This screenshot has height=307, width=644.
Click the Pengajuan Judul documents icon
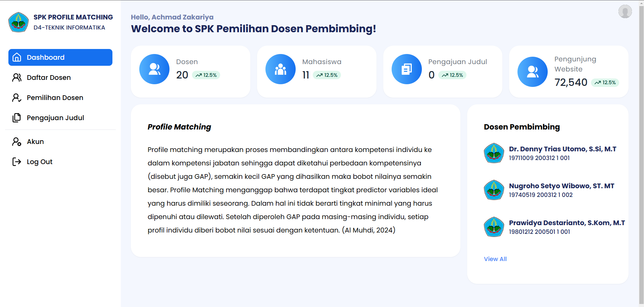(x=17, y=118)
